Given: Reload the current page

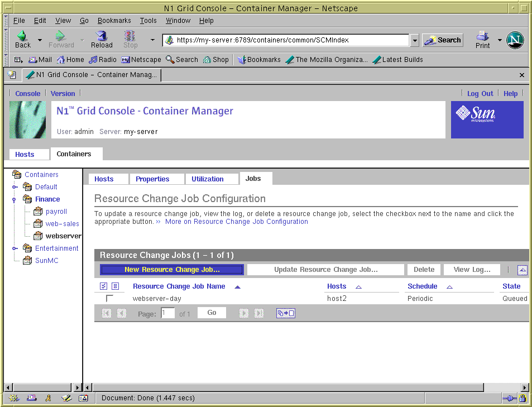Looking at the screenshot, I should pos(102,40).
